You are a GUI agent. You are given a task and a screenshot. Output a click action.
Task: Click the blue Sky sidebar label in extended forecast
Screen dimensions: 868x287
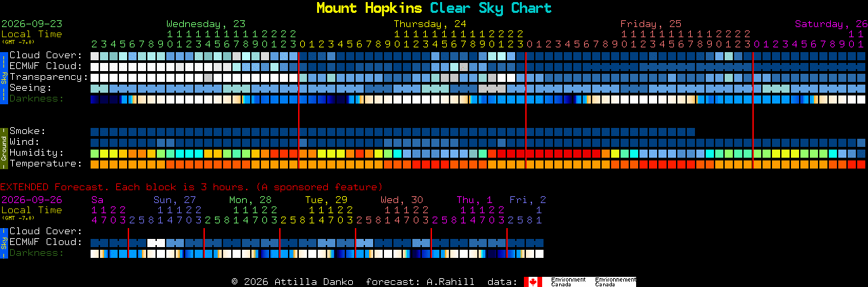click(x=3, y=242)
